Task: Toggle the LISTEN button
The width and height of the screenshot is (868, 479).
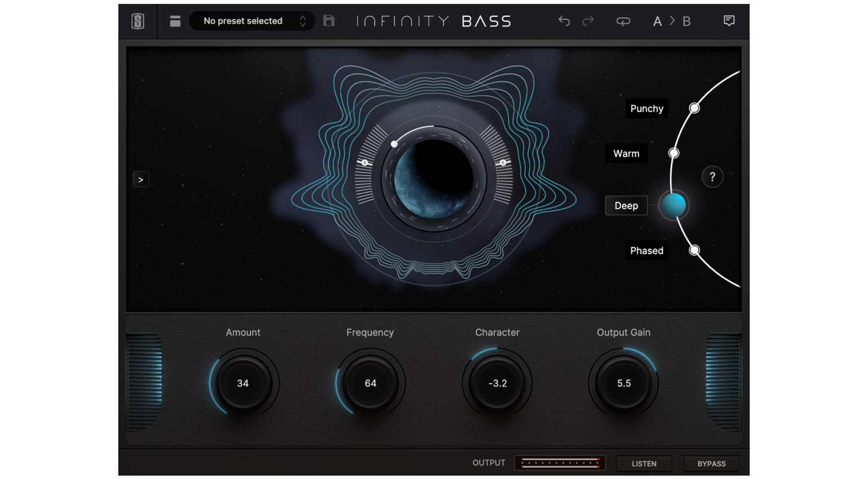Action: (x=644, y=464)
